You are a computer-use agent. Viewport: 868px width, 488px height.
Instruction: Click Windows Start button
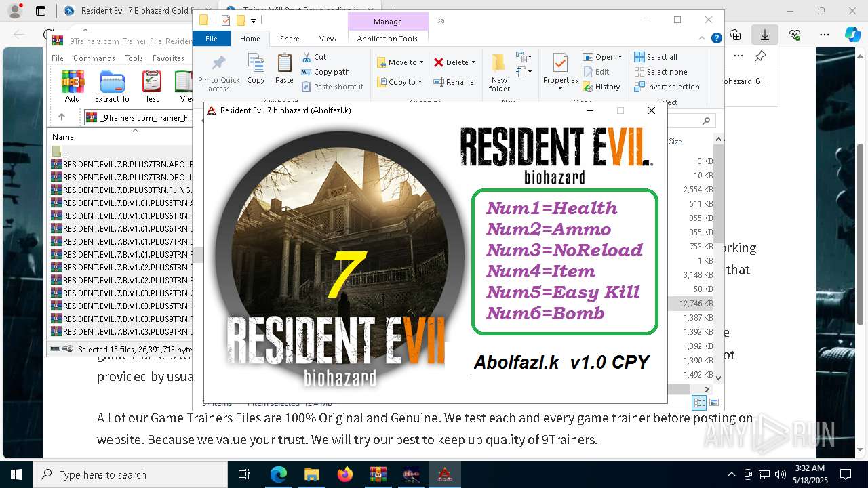pyautogui.click(x=16, y=474)
